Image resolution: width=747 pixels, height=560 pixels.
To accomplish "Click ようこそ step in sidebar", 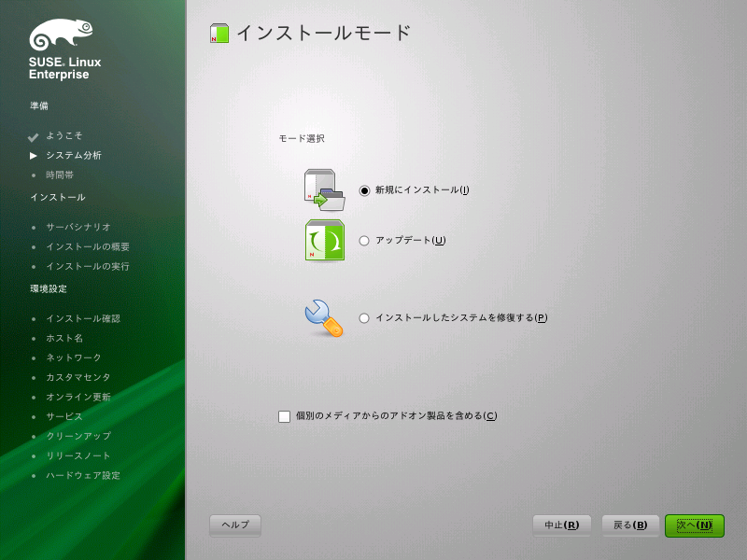I will 64,135.
